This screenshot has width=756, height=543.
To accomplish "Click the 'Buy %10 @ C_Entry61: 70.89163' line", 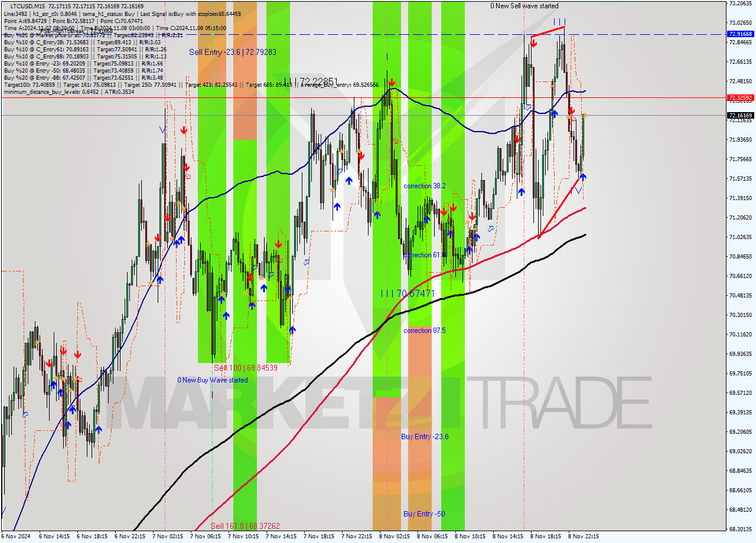I will coord(84,49).
